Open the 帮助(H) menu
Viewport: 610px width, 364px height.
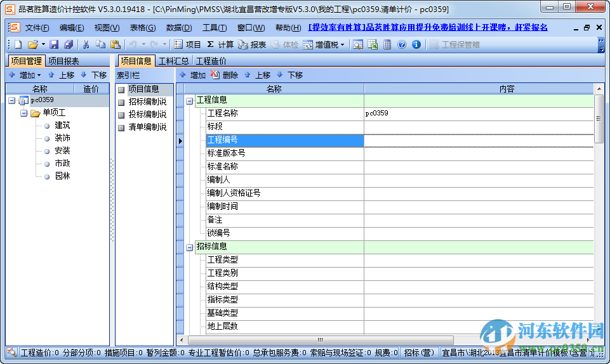click(288, 27)
